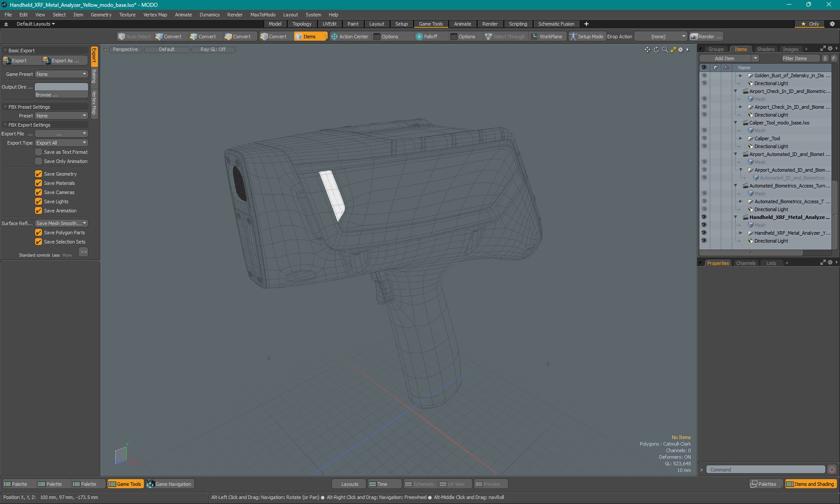840x504 pixels.
Task: Uncheck Save Cameras checkbox
Action: pos(39,192)
